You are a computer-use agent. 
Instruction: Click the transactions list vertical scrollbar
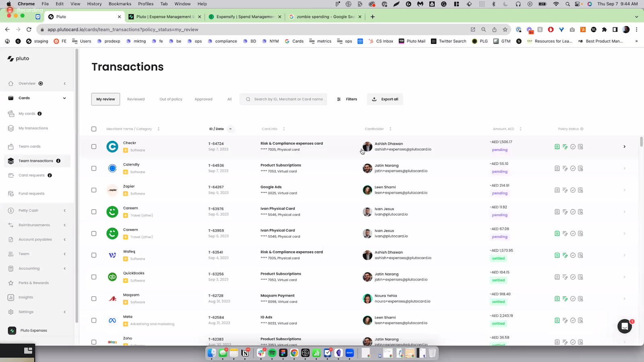[x=641, y=142]
